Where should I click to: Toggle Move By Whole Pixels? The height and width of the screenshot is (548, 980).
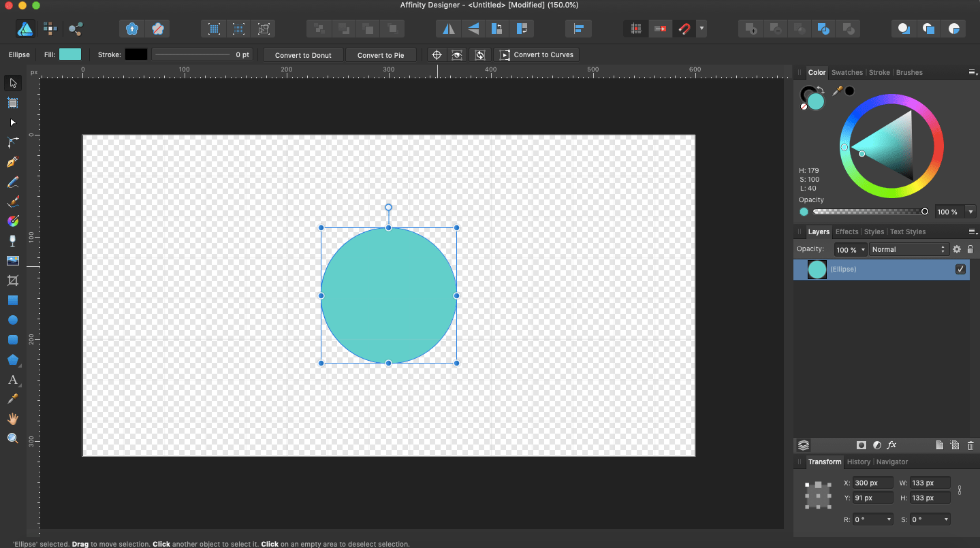660,29
